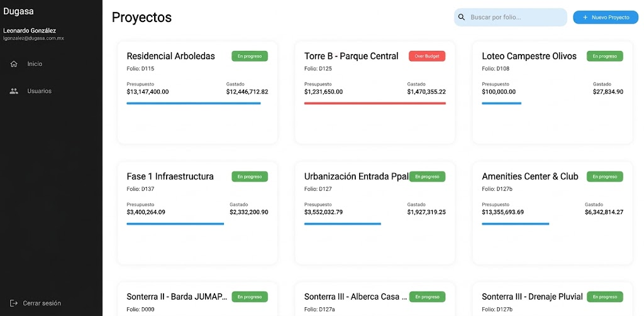Click the email lgonzalez@dugasa.com.mx
This screenshot has width=644, height=316.
click(x=33, y=38)
